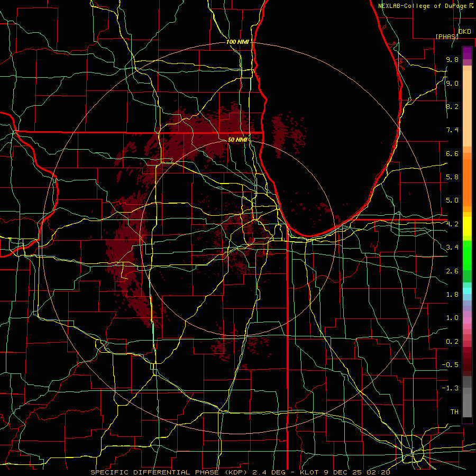Click the 1.0 scale value
This screenshot has height=476, width=476.
452,318
